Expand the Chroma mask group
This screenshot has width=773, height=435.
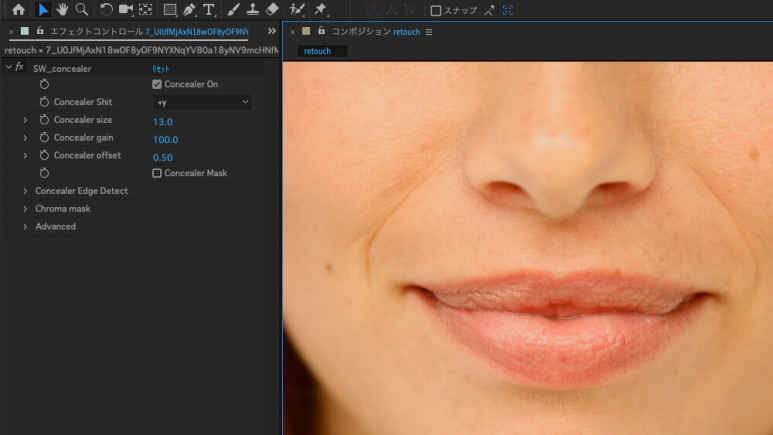25,209
